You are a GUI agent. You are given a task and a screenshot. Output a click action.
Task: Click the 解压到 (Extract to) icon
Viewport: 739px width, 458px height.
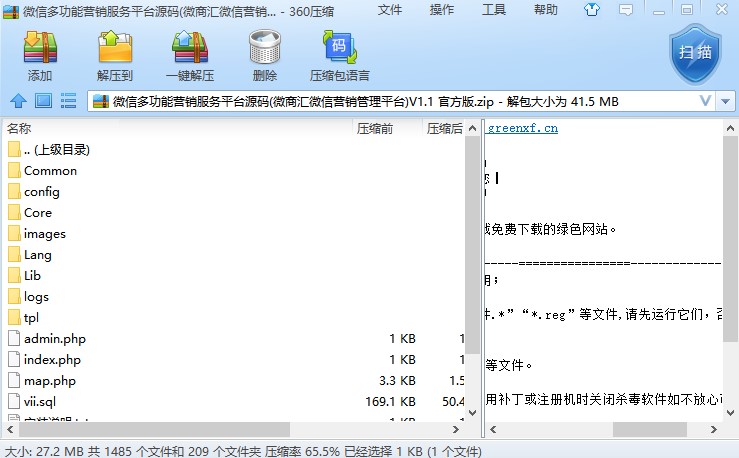pyautogui.click(x=115, y=48)
